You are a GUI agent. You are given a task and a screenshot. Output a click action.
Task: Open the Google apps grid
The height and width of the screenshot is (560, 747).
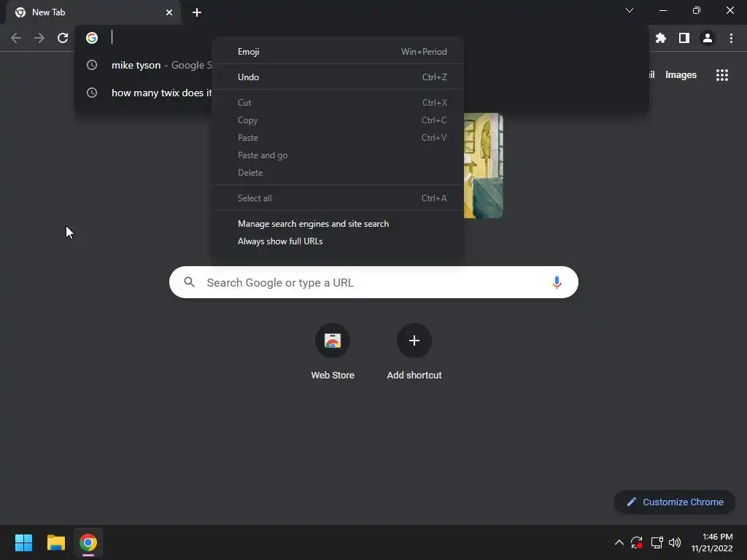pyautogui.click(x=722, y=75)
